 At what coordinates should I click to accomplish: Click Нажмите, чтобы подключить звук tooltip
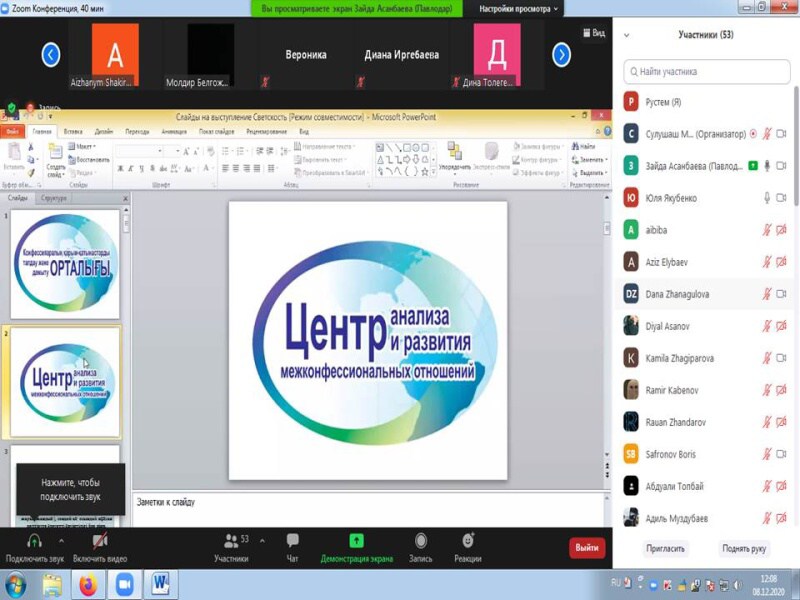pyautogui.click(x=70, y=489)
